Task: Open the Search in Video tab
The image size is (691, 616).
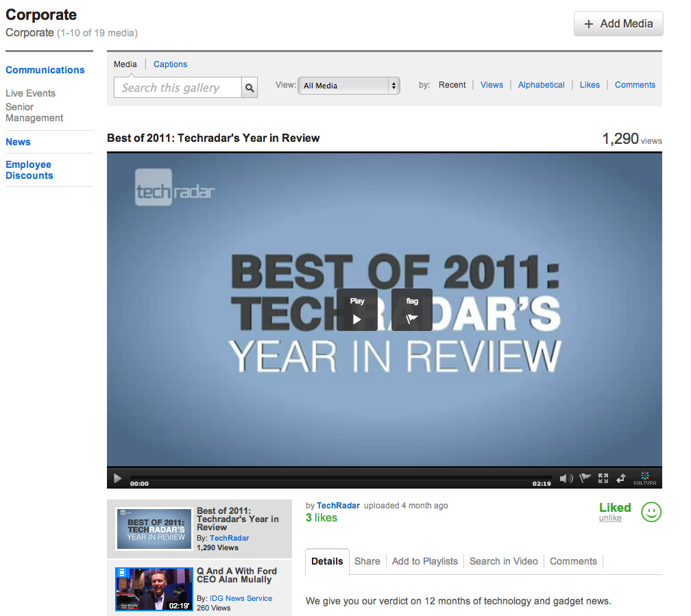Action: point(504,561)
